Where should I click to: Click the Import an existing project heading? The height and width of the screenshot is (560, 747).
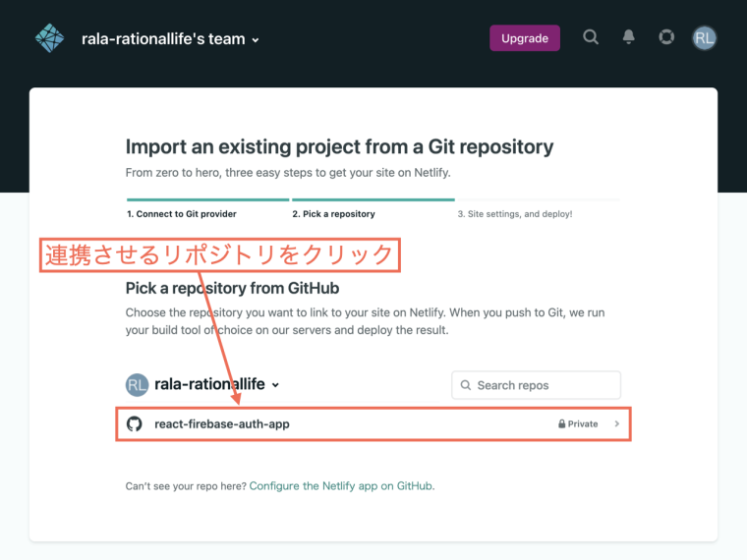tap(339, 146)
